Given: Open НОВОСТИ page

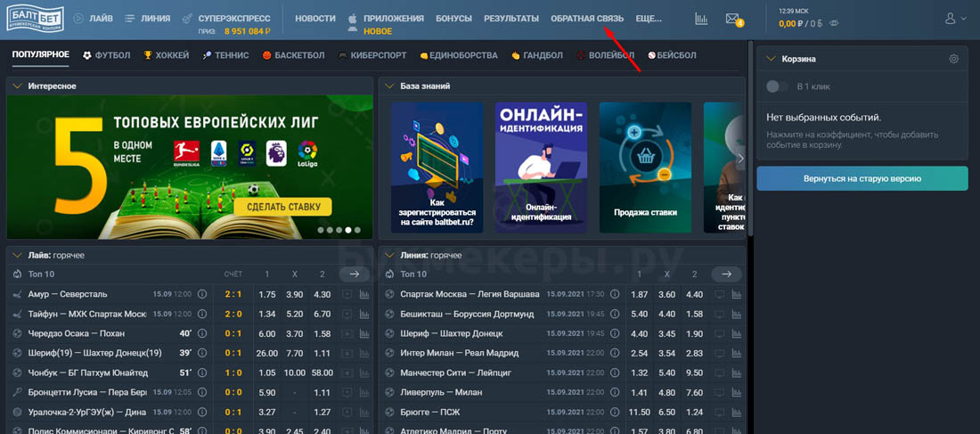Looking at the screenshot, I should tap(315, 19).
